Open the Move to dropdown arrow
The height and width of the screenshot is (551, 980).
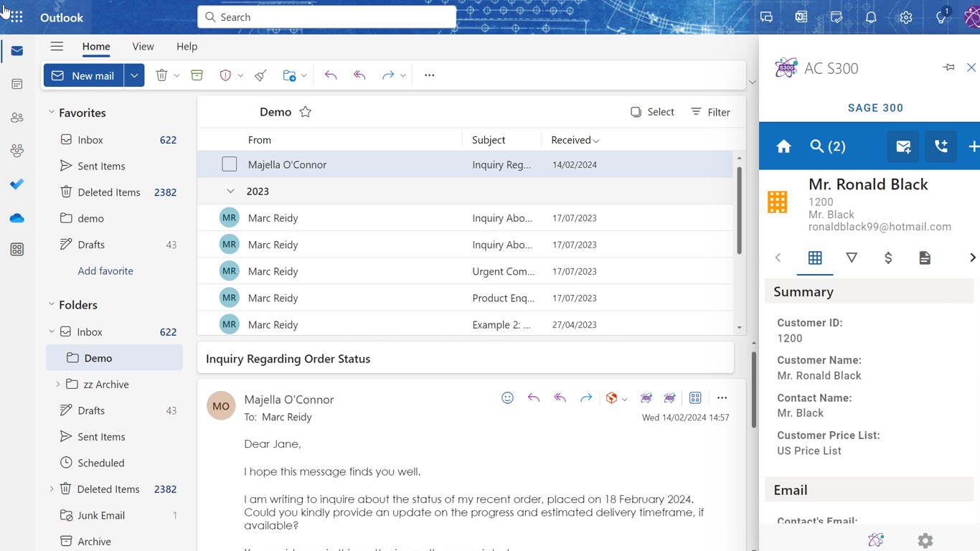(304, 75)
